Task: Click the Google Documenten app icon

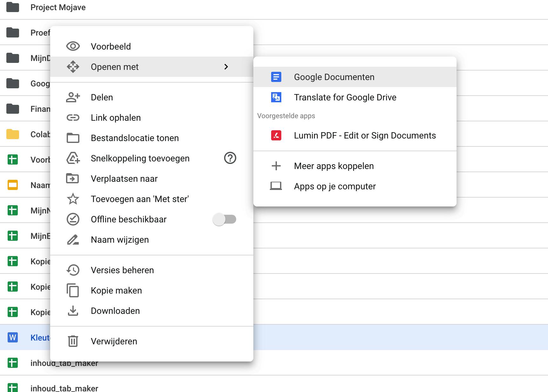Action: click(276, 77)
